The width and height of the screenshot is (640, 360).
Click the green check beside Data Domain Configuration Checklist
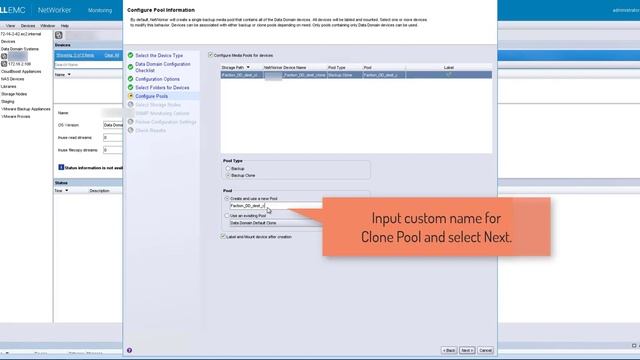(x=131, y=67)
